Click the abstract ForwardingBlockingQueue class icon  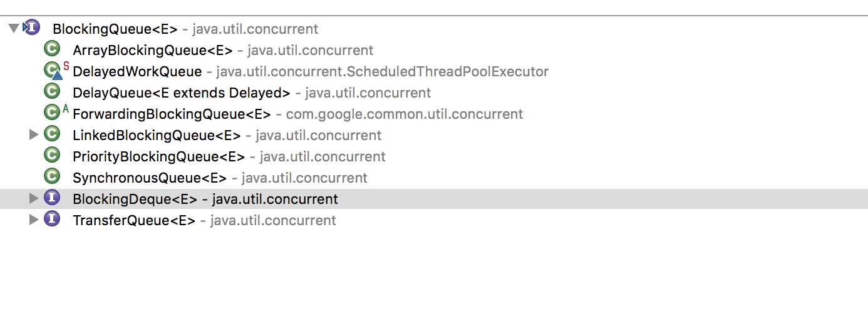52,113
